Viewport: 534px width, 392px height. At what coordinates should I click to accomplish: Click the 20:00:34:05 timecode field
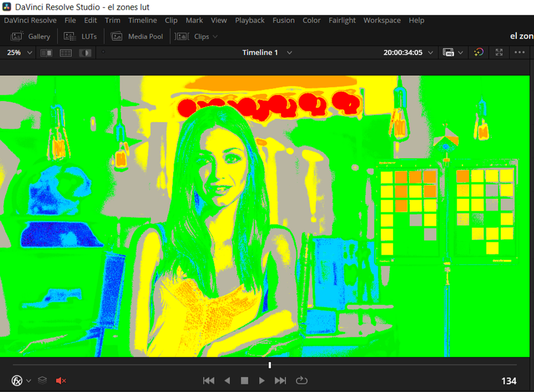coord(403,52)
